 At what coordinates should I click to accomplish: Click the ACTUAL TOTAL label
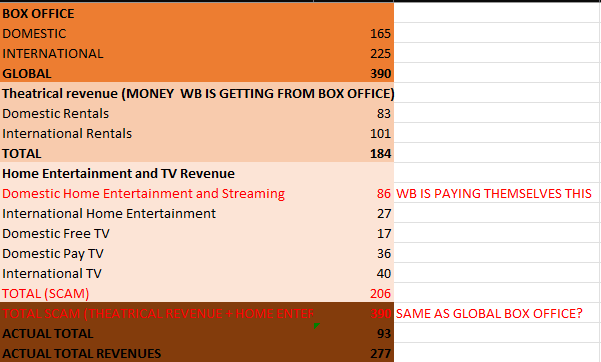tap(48, 334)
